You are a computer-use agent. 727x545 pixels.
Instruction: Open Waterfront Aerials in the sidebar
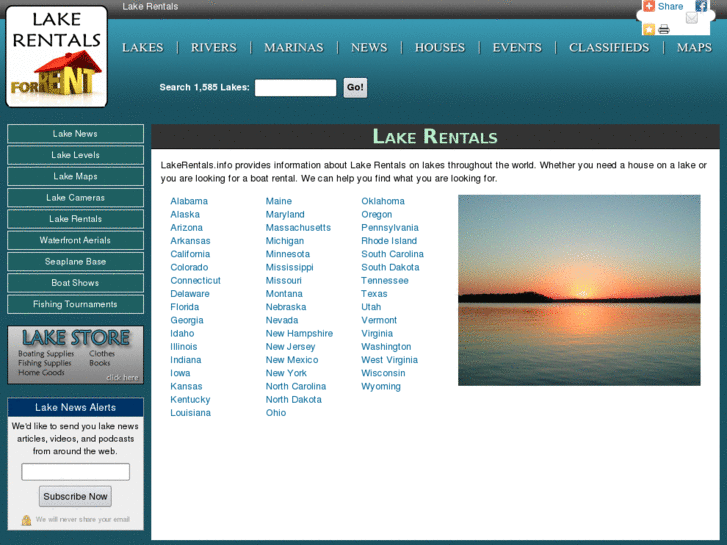[x=76, y=240]
